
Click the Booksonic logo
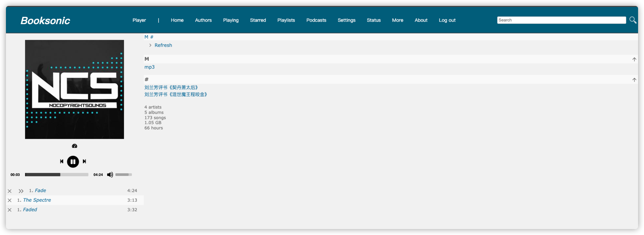(x=46, y=20)
